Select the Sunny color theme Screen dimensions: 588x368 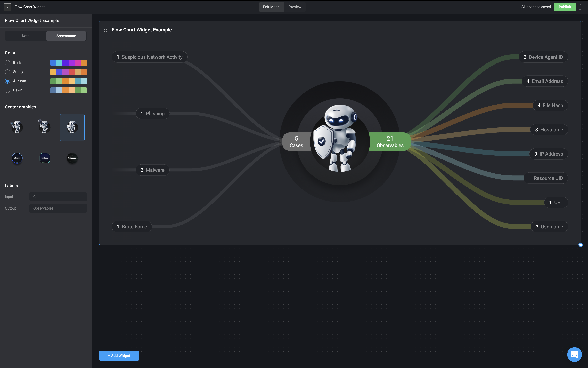(x=7, y=72)
